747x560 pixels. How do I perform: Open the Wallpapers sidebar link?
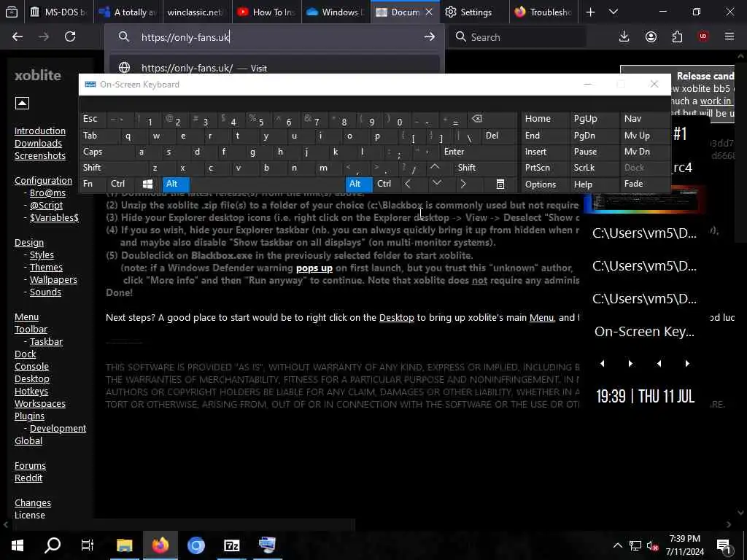(x=53, y=279)
